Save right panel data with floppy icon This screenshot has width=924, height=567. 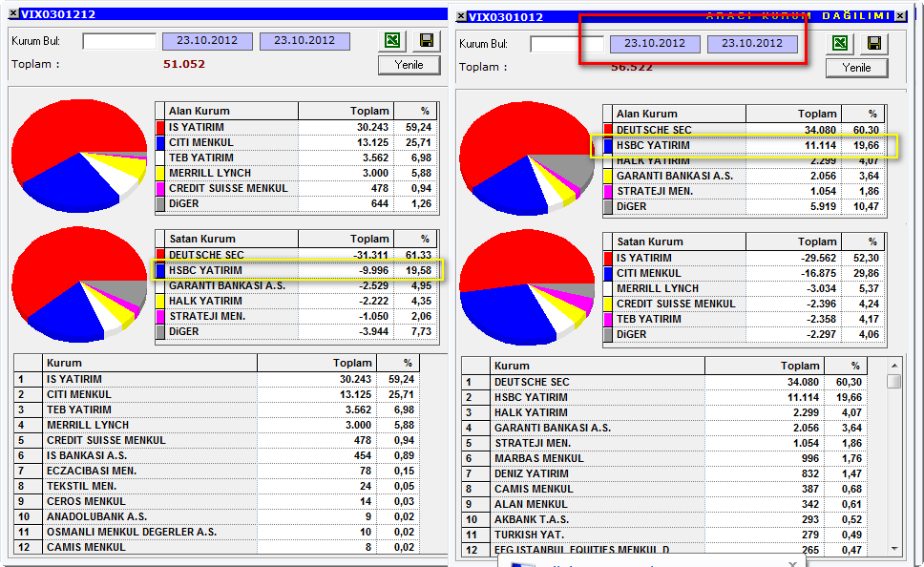click(x=874, y=43)
